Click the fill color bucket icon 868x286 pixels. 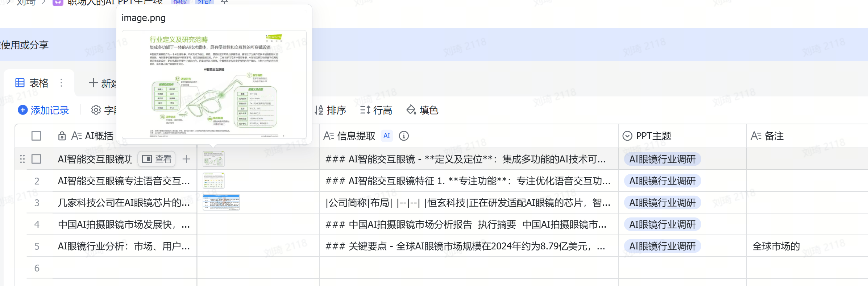pyautogui.click(x=411, y=110)
